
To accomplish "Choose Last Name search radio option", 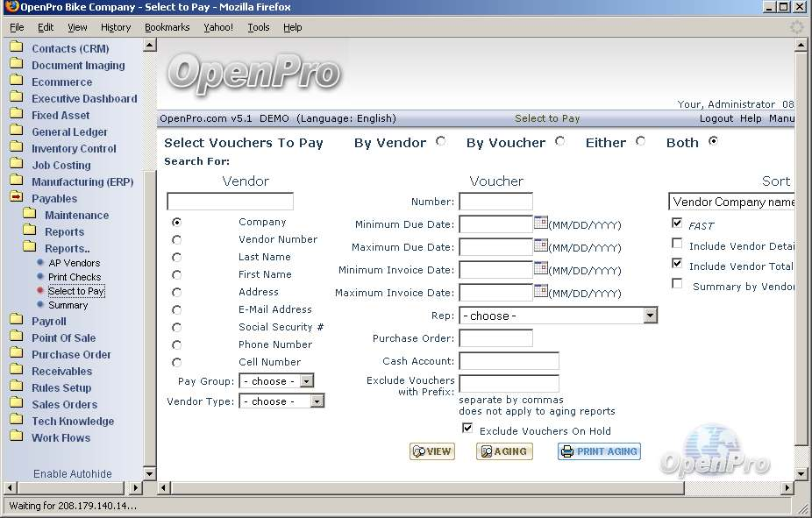I will 176,257.
